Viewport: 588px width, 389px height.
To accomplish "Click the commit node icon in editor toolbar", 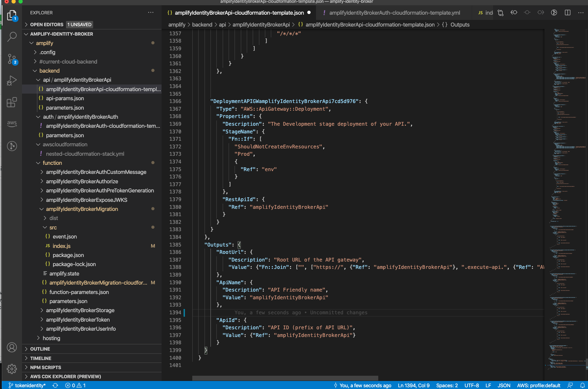I will click(527, 13).
